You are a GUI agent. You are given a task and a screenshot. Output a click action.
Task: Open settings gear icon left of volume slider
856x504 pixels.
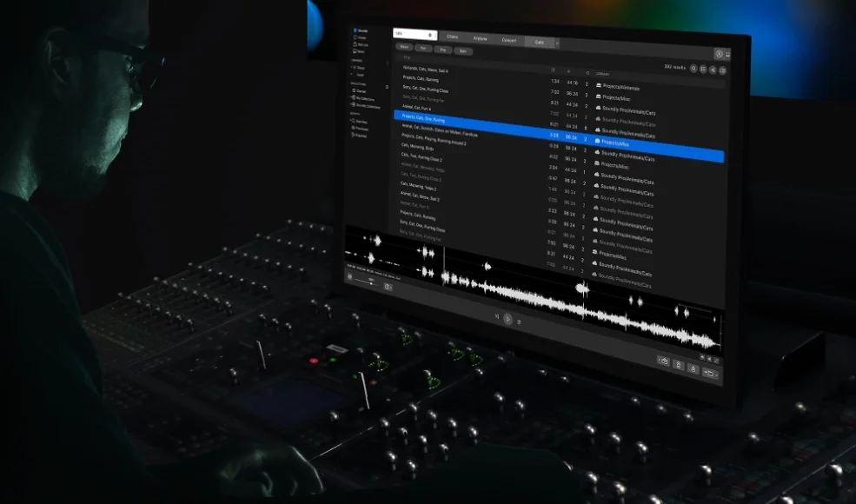click(350, 277)
